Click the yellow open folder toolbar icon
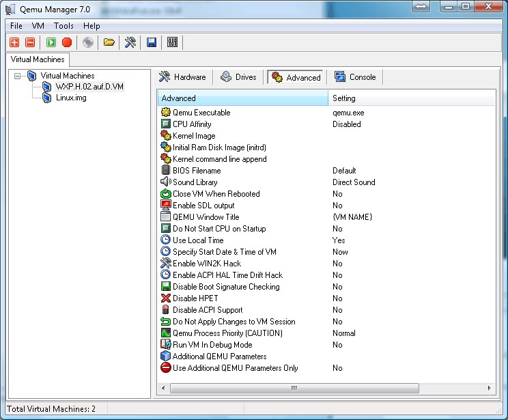The width and height of the screenshot is (508, 420). click(x=109, y=42)
